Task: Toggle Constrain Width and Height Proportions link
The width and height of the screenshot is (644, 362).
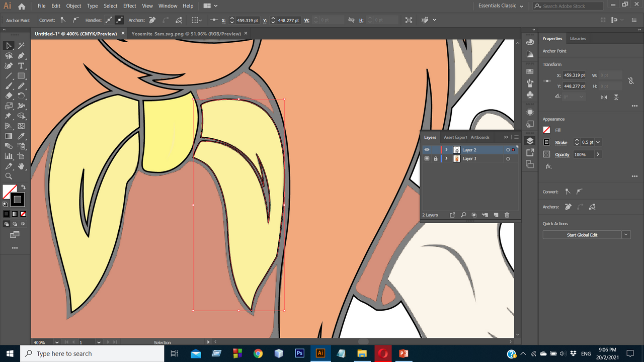Action: (x=630, y=81)
